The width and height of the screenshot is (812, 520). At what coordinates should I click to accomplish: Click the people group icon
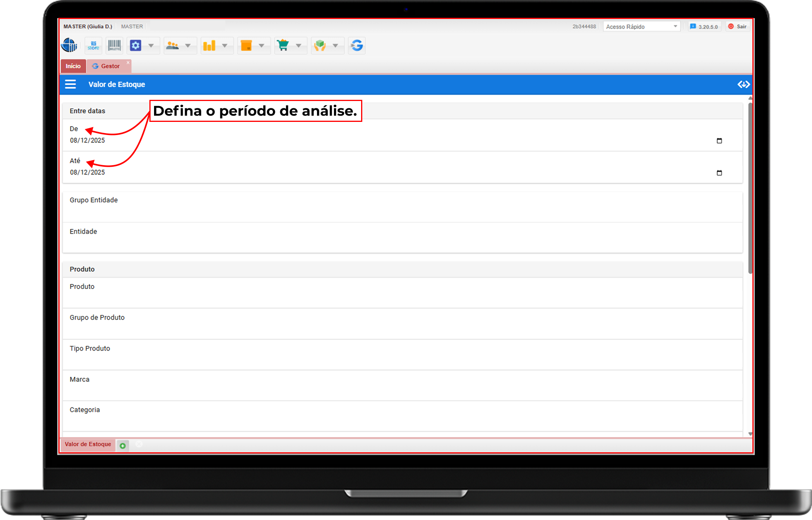click(173, 46)
